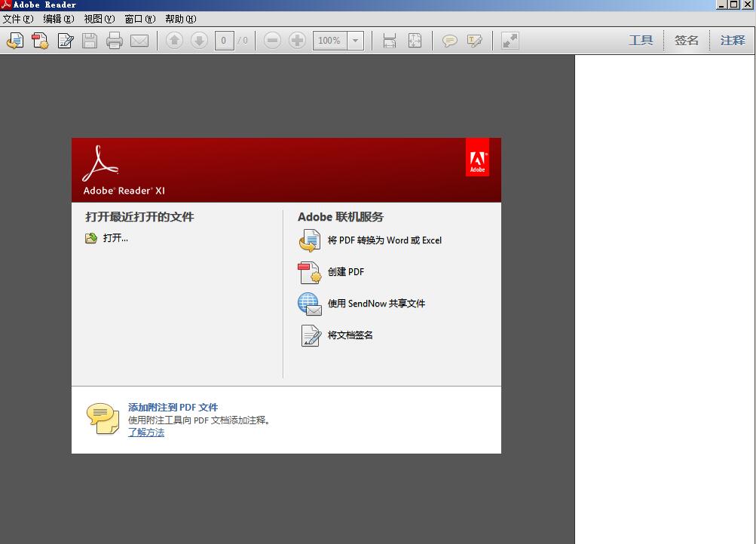Click the 打开... recent files link
Viewport: 756px width, 544px height.
116,238
